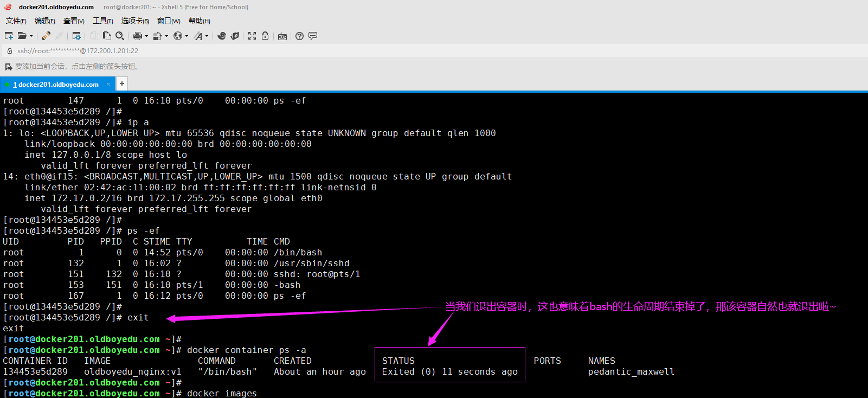Toggle full screen mode icon

pos(252,36)
